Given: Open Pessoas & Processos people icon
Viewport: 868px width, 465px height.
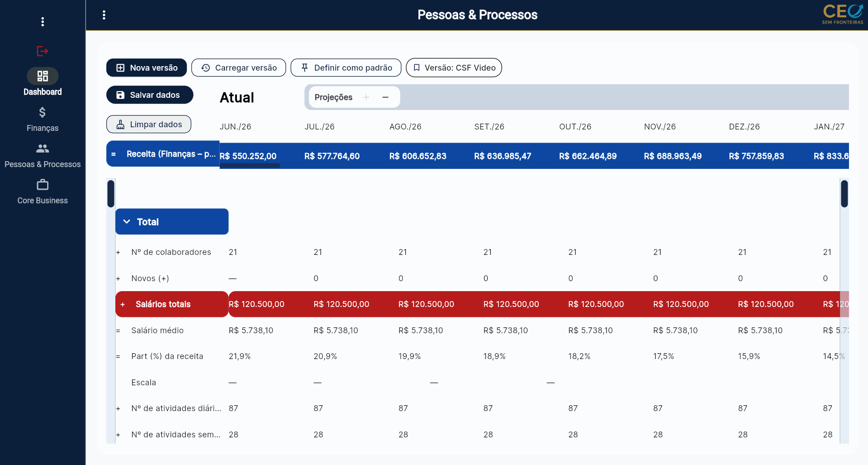Looking at the screenshot, I should coord(43,149).
